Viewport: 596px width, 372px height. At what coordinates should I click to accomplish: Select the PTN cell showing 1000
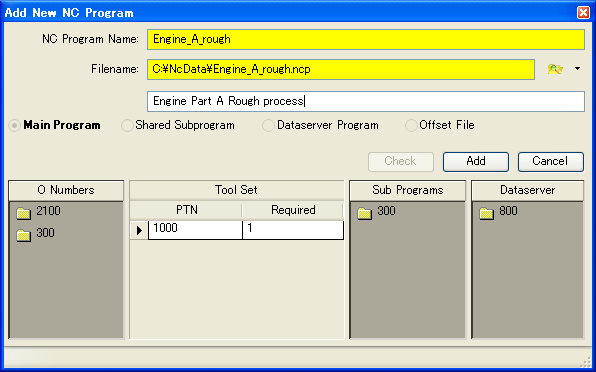195,230
